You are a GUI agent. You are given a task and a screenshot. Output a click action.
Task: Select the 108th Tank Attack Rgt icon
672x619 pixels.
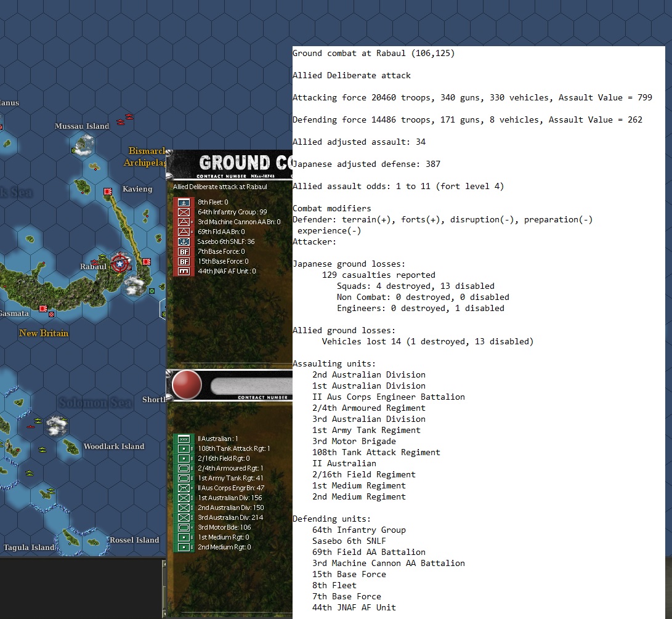coord(184,449)
